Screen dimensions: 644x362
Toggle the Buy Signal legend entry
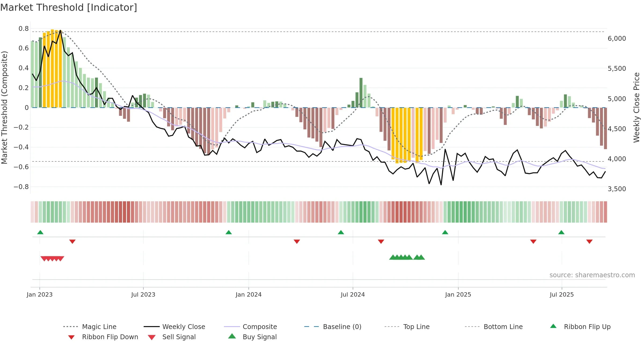click(252, 337)
